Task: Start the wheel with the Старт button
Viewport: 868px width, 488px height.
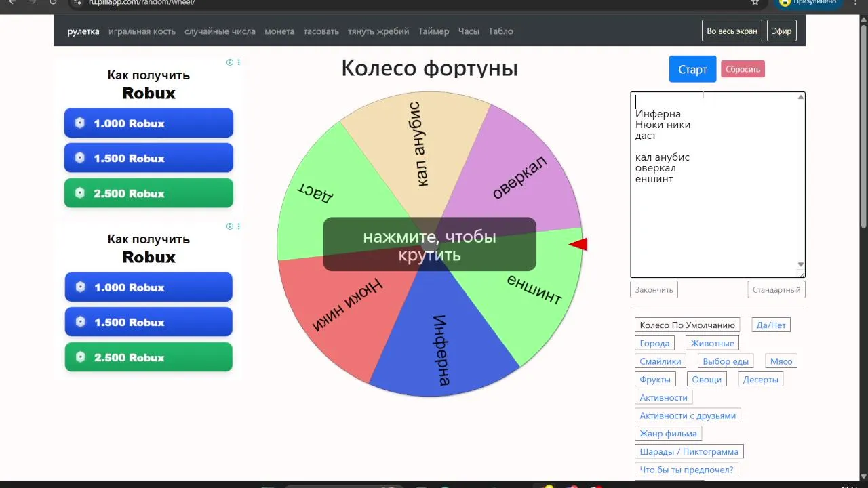Action: (692, 69)
